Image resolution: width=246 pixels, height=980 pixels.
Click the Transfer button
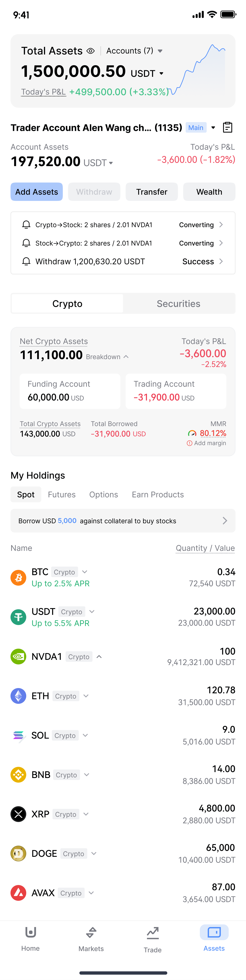pos(152,192)
